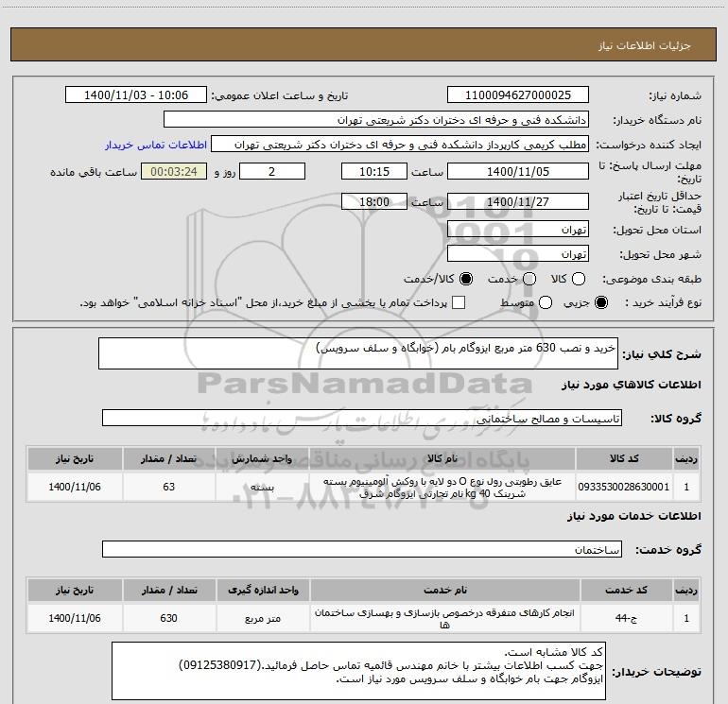728x704 pixels.
Task: Click the متر مربع unit cell
Action: [x=263, y=618]
